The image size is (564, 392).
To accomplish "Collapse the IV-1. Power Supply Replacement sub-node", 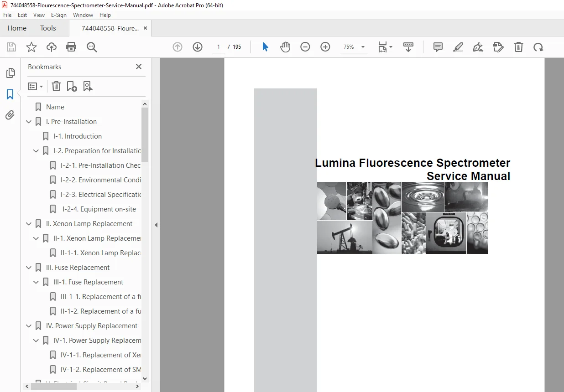I will [x=36, y=340].
